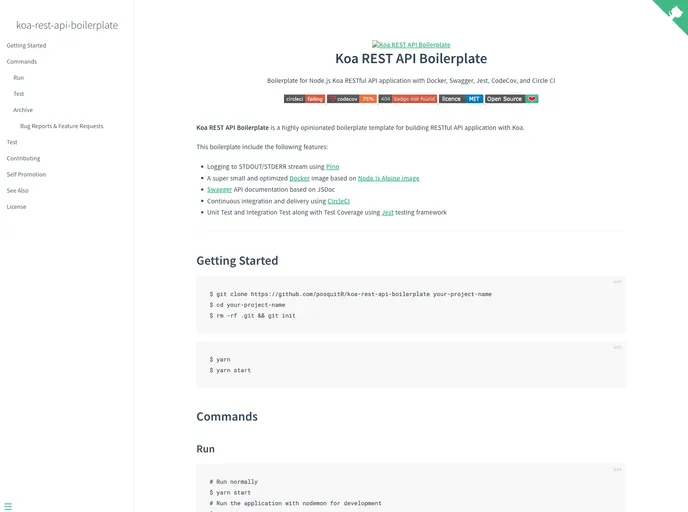Click the Getting Started heading

[237, 261]
